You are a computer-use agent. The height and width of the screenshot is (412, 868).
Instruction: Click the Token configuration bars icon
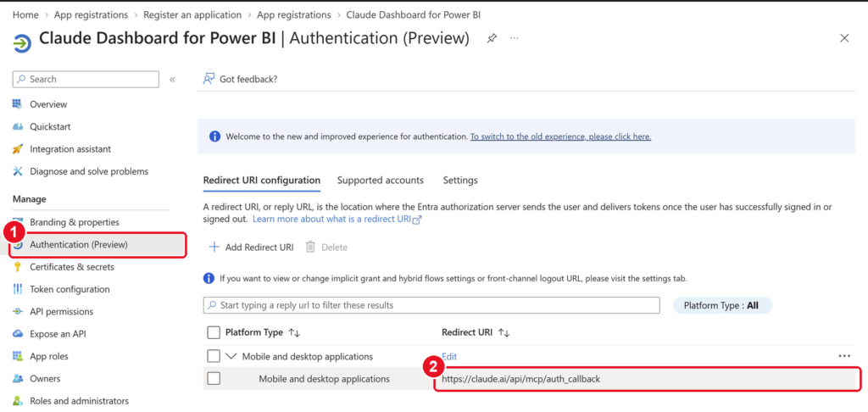click(x=18, y=289)
